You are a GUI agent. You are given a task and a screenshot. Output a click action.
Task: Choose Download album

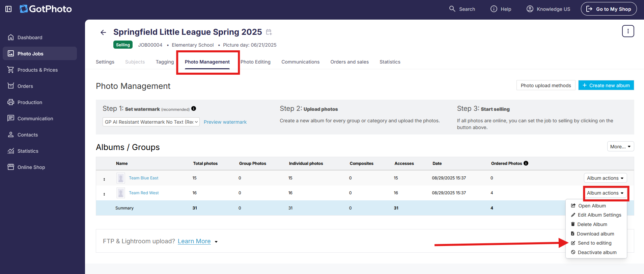pyautogui.click(x=592, y=234)
